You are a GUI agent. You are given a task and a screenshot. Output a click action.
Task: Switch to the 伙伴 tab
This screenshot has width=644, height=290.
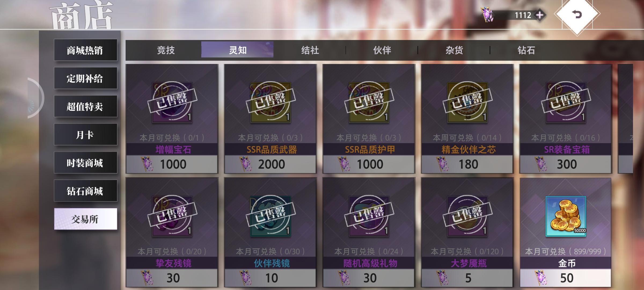382,50
